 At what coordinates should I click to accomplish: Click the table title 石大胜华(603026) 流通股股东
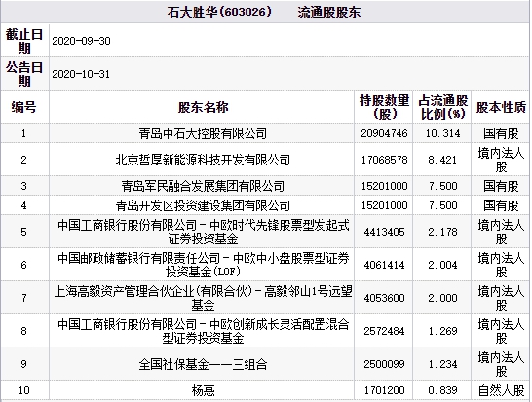coord(264,13)
